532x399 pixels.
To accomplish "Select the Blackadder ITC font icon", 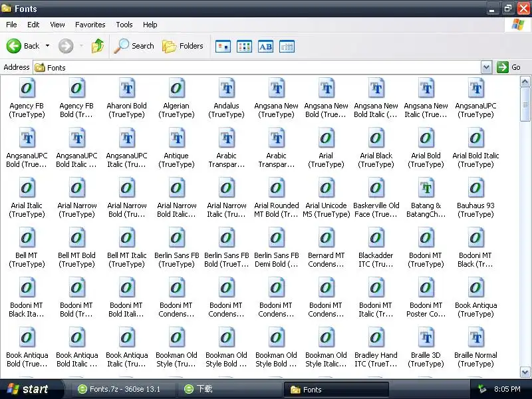I will (x=376, y=237).
